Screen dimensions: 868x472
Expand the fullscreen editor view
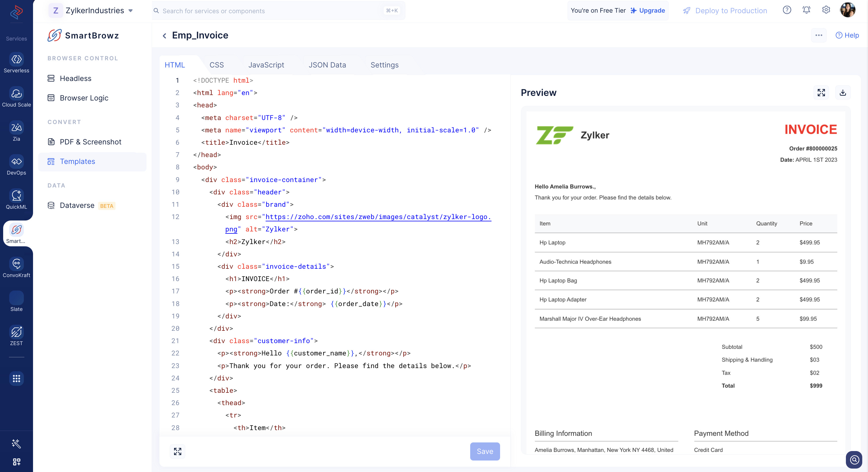[178, 450]
